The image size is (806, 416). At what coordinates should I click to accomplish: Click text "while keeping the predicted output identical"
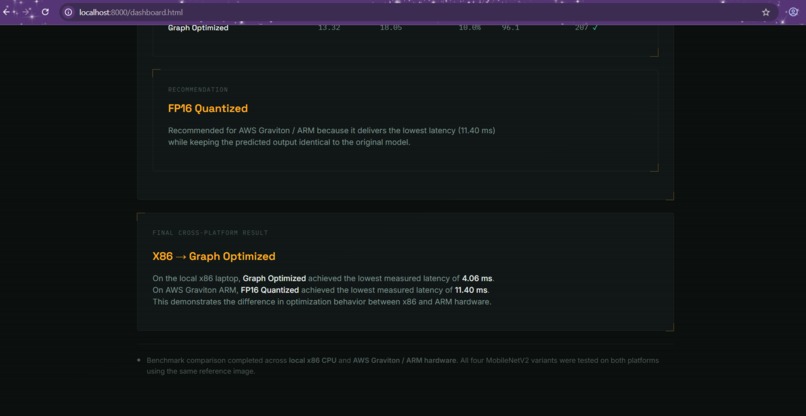[x=249, y=142]
